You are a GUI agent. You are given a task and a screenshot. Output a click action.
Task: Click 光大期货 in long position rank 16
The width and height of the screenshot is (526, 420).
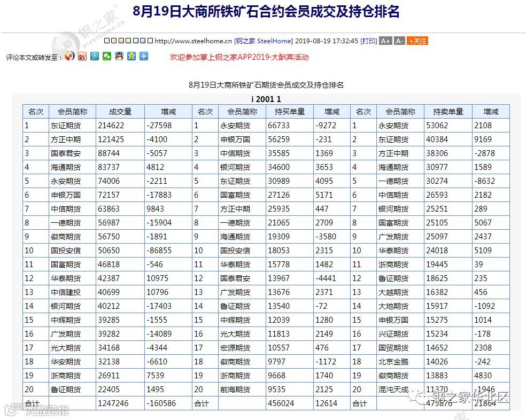tap(235, 334)
